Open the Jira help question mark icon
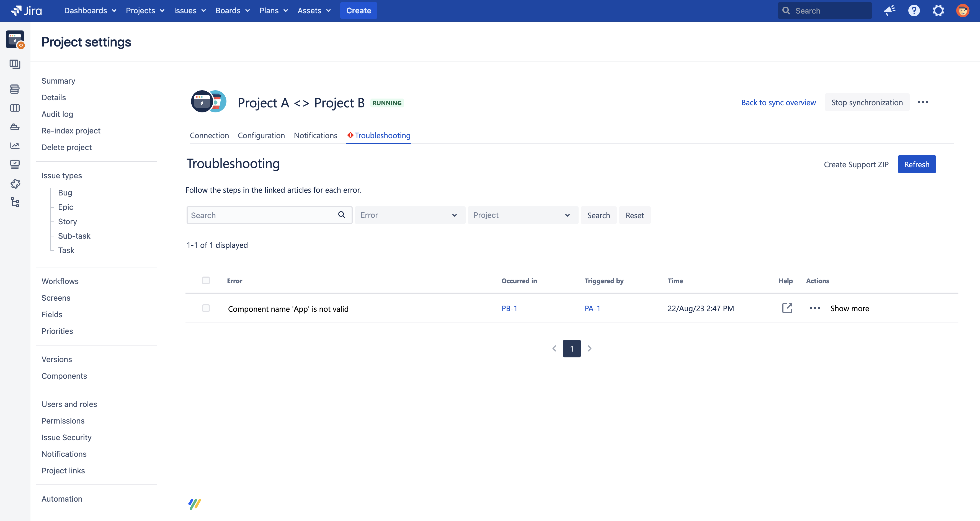The height and width of the screenshot is (521, 980). 914,11
